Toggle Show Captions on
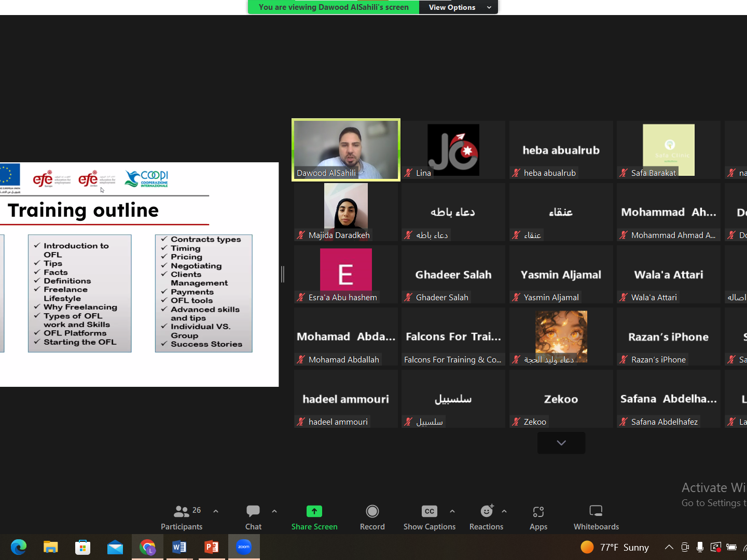 click(x=429, y=512)
